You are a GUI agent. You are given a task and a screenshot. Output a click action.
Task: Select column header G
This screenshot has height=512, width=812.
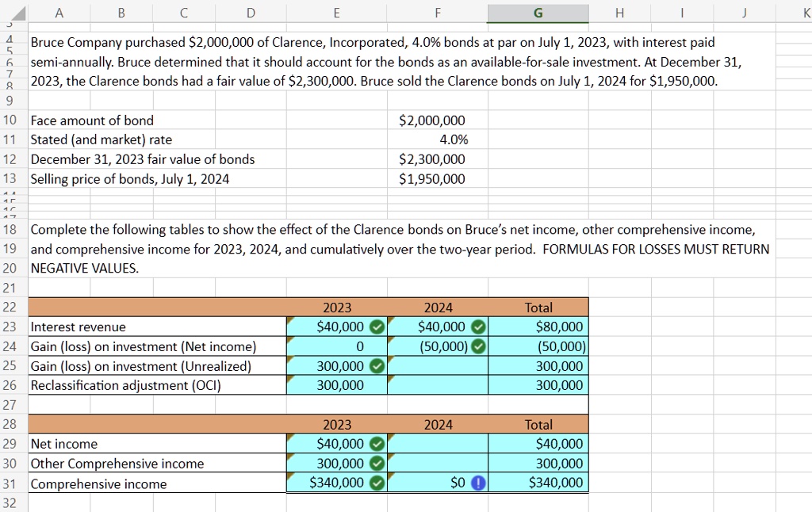click(x=538, y=13)
